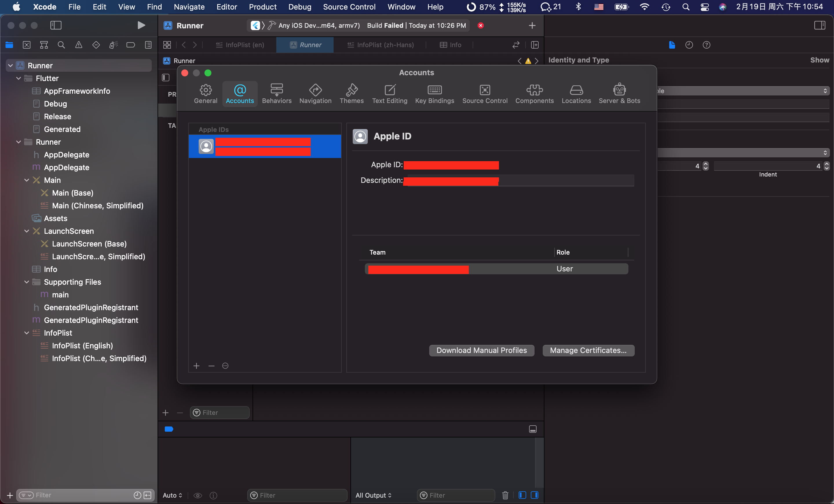Remove selected Apple ID account
The image size is (834, 504).
tap(211, 366)
